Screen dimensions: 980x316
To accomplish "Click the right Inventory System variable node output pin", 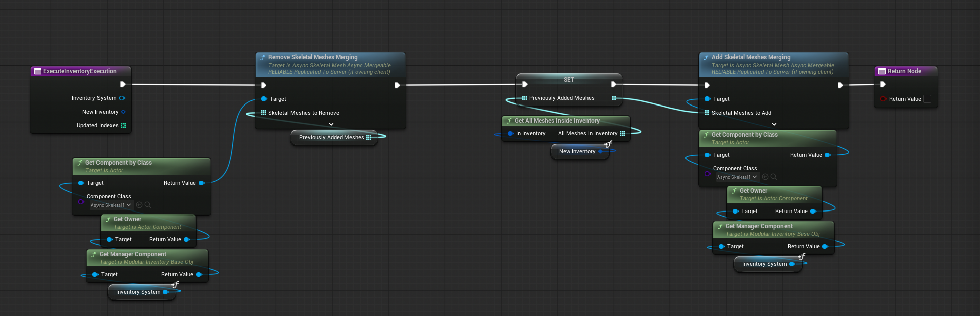I will coord(792,264).
